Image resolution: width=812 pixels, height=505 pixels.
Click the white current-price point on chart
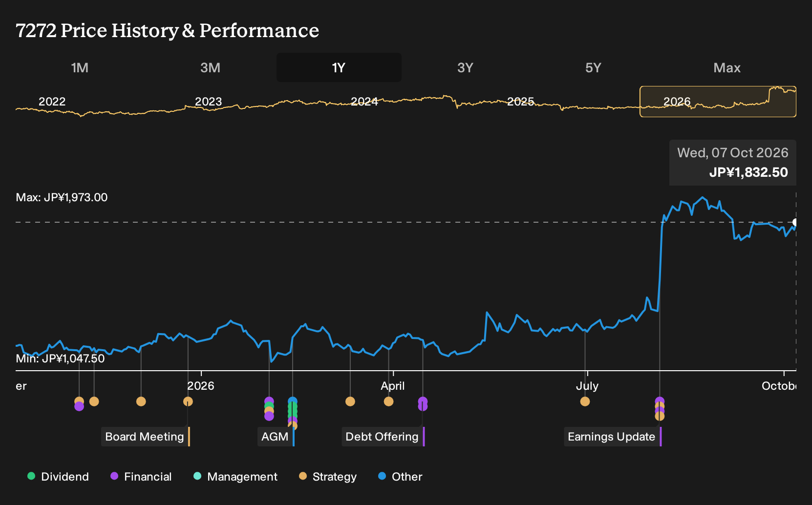tap(795, 222)
